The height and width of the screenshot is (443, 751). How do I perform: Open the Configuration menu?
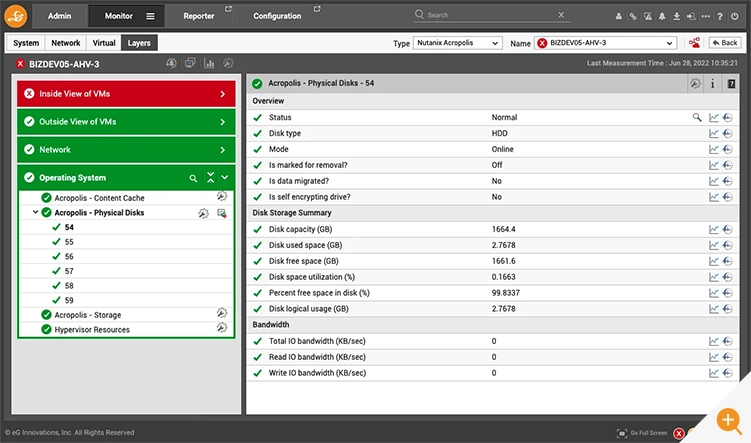(x=277, y=16)
